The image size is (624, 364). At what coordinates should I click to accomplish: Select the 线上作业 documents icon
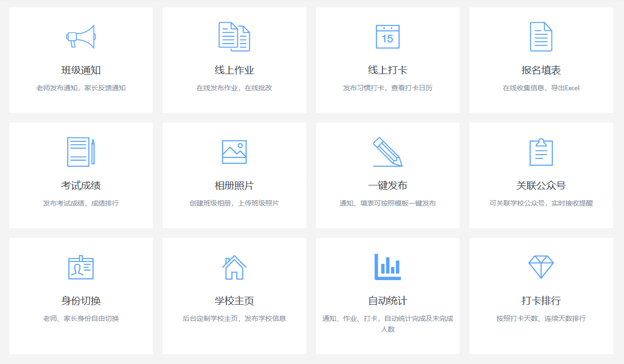click(x=234, y=36)
